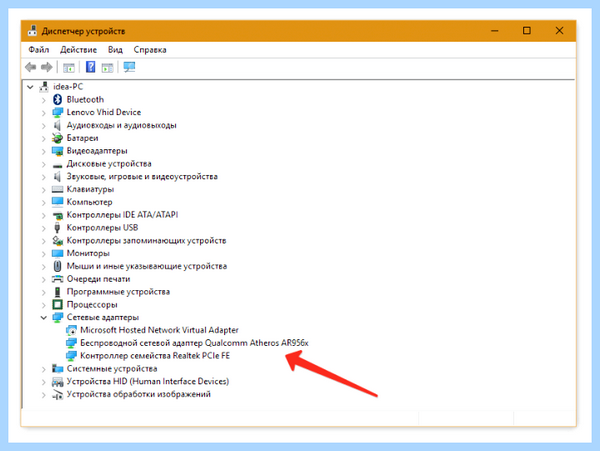Select Qualcomm Atheros AR956x wireless adapter
The image size is (600, 451).
click(194, 343)
